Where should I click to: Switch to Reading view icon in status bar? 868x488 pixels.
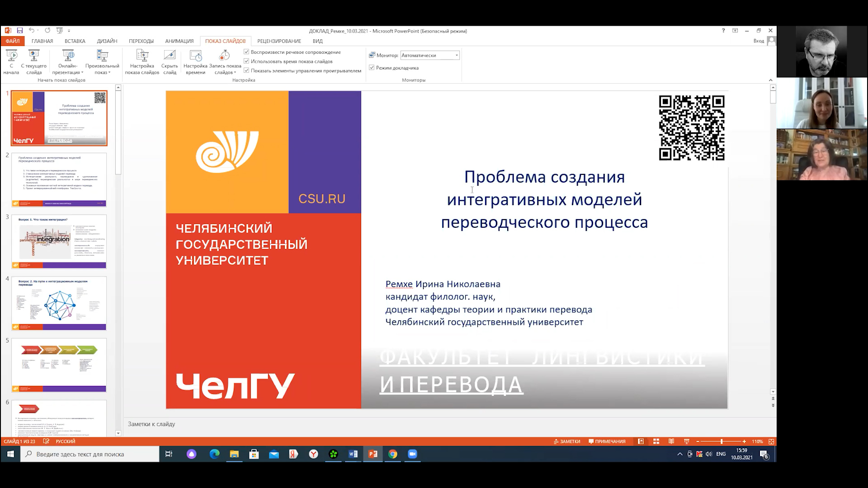pyautogui.click(x=671, y=441)
